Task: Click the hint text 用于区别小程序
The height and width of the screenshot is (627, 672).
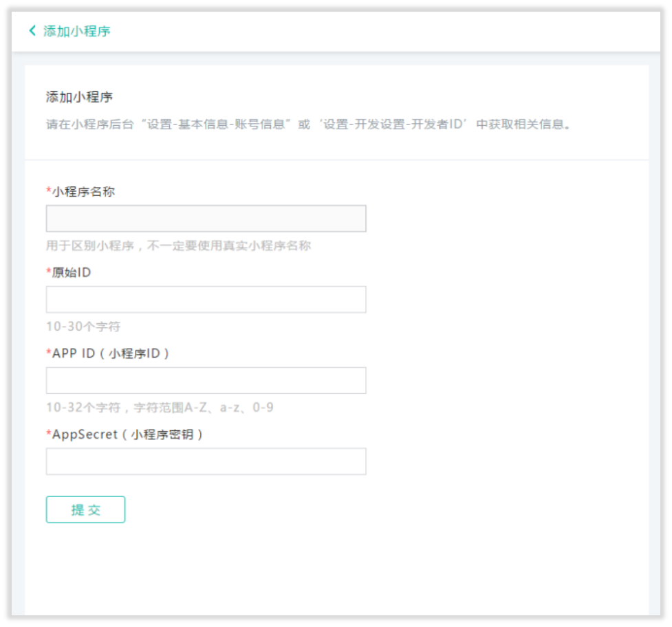Action: pyautogui.click(x=178, y=245)
